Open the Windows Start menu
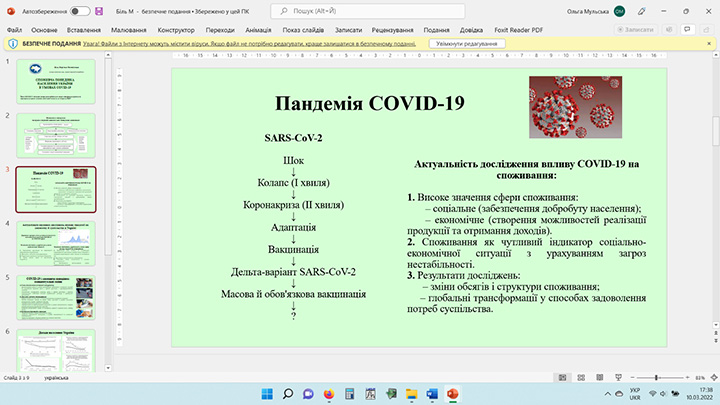Image resolution: width=720 pixels, height=405 pixels. click(267, 394)
